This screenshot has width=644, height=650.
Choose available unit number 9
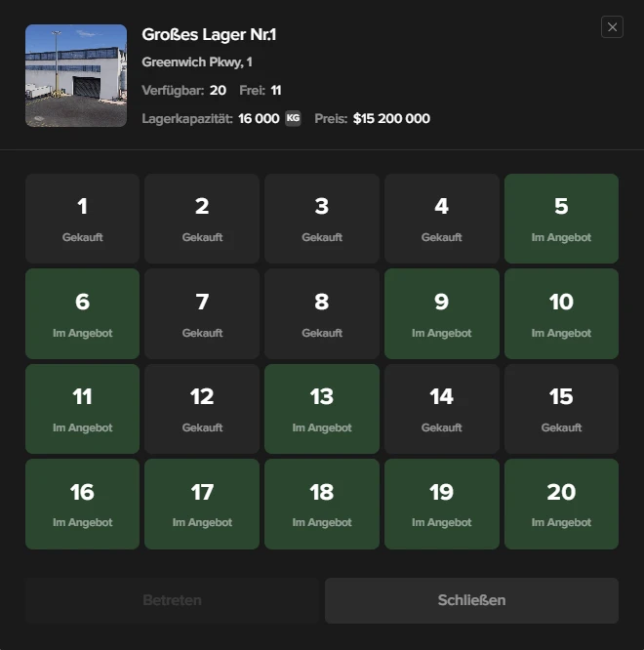pos(441,314)
